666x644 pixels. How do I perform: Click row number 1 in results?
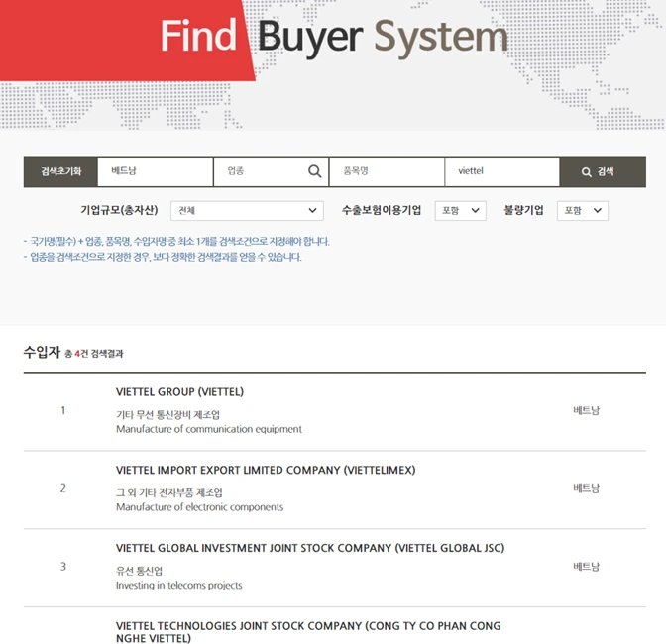[62, 410]
